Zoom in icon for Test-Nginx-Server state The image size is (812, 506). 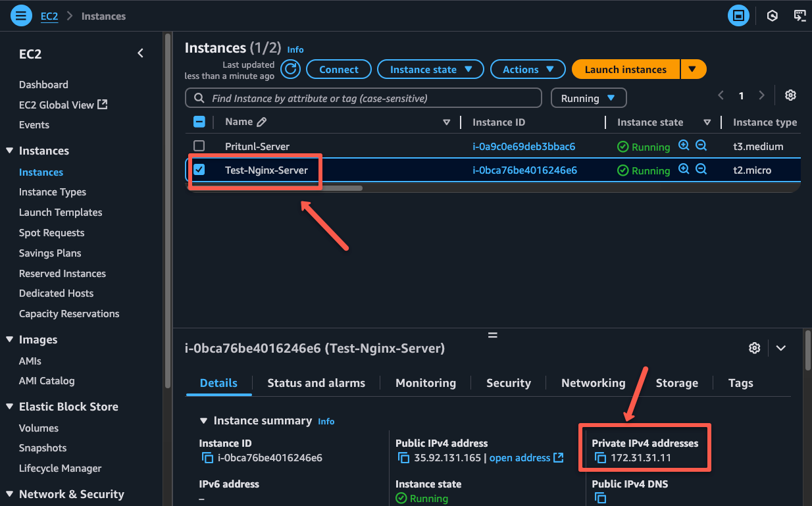[684, 169]
